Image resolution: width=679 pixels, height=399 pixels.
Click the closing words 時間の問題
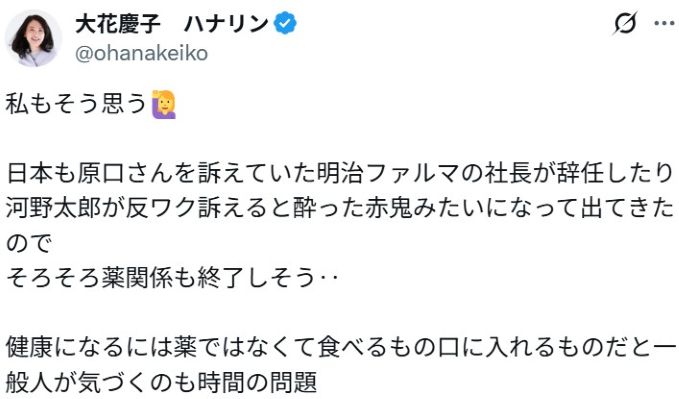(x=257, y=383)
